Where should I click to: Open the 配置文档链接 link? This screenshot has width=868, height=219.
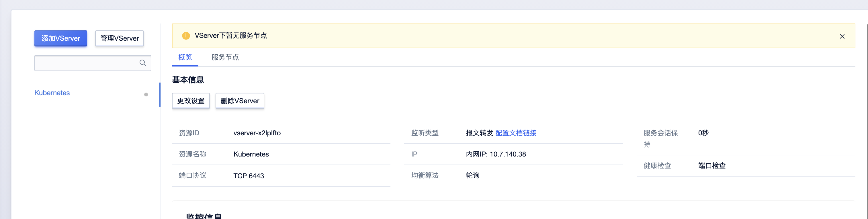[515, 133]
